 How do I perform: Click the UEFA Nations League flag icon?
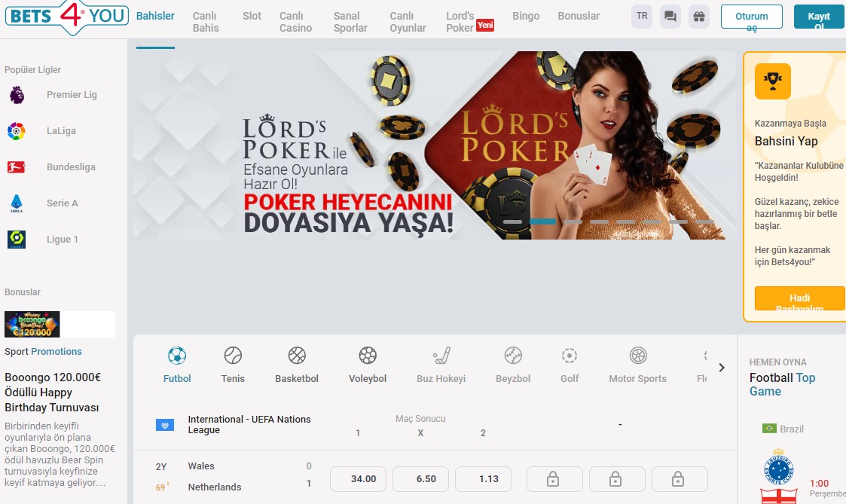pos(165,425)
